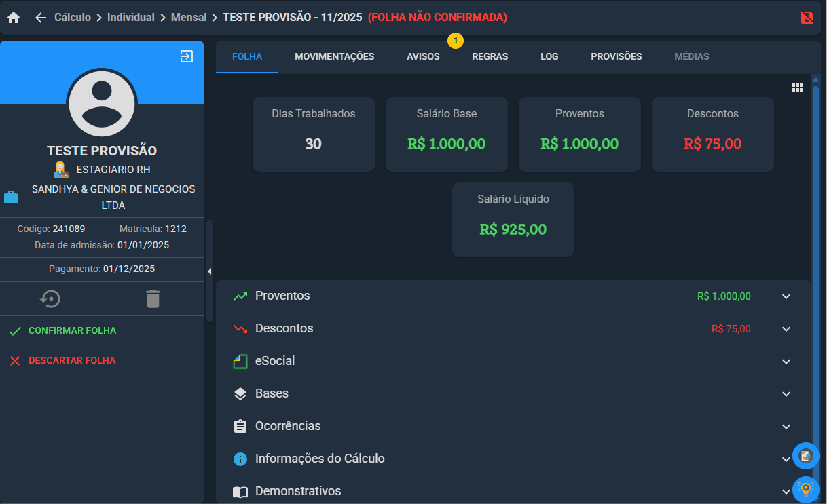Click the Ocorrências clipboard icon
This screenshot has height=504, width=827.
pos(240,427)
